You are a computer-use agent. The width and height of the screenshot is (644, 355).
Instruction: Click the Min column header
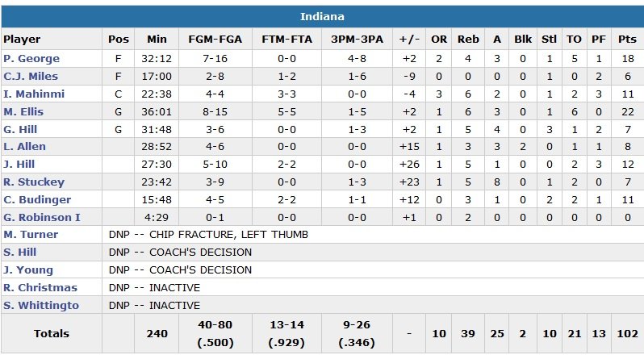coord(157,39)
